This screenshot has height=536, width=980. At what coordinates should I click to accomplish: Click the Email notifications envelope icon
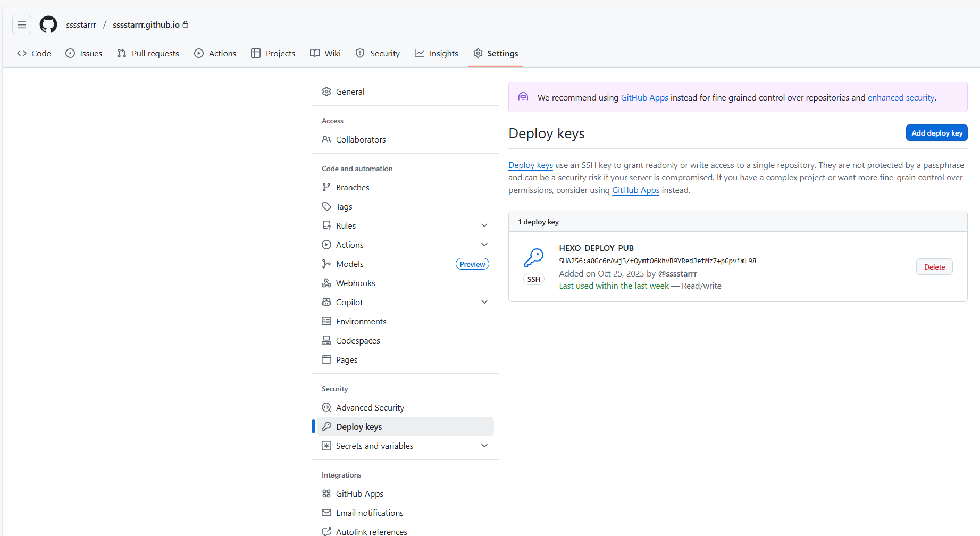[x=326, y=513]
